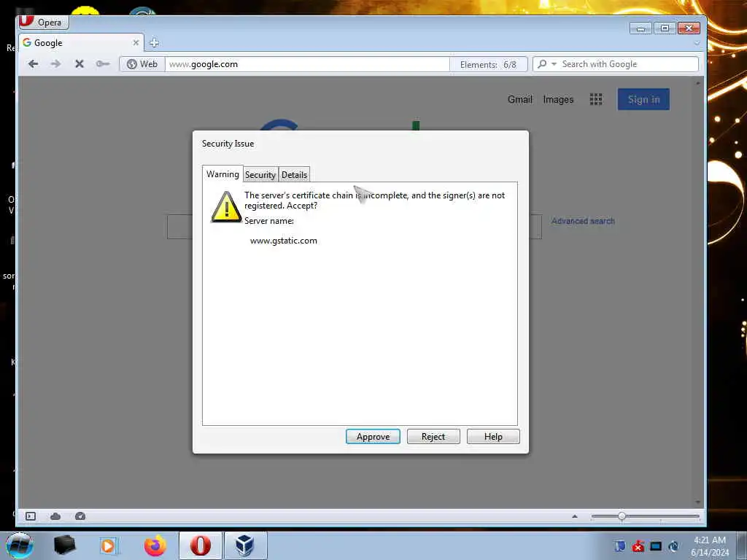This screenshot has width=747, height=560.
Task: Click the monitor tray icon
Action: pos(656,546)
